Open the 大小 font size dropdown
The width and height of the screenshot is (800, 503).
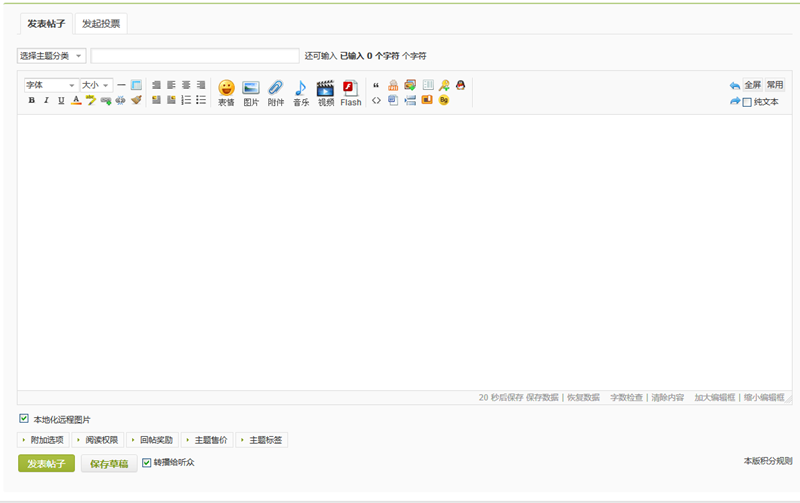pyautogui.click(x=96, y=85)
